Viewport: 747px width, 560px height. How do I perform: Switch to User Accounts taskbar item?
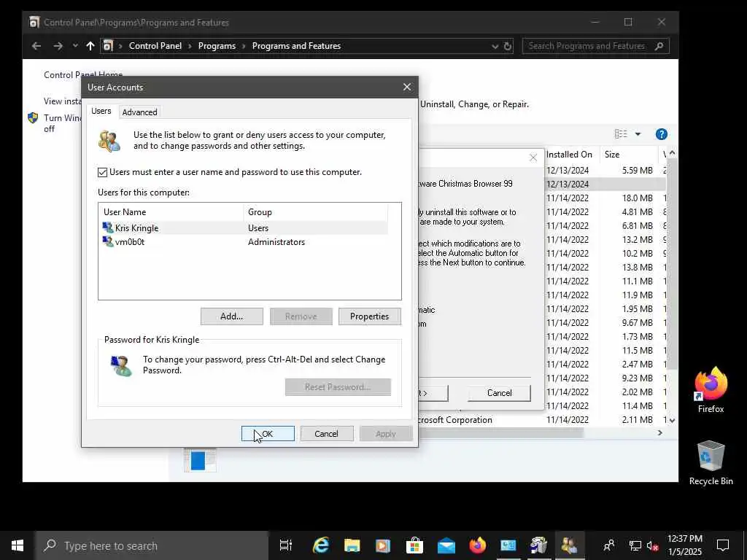[570, 545]
